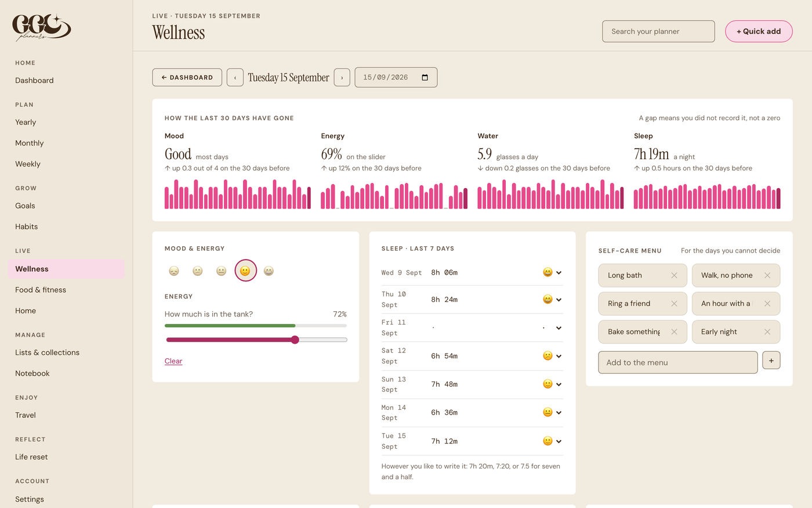Return via Dashboard back button
Image resolution: width=812 pixels, height=508 pixels.
(x=187, y=77)
